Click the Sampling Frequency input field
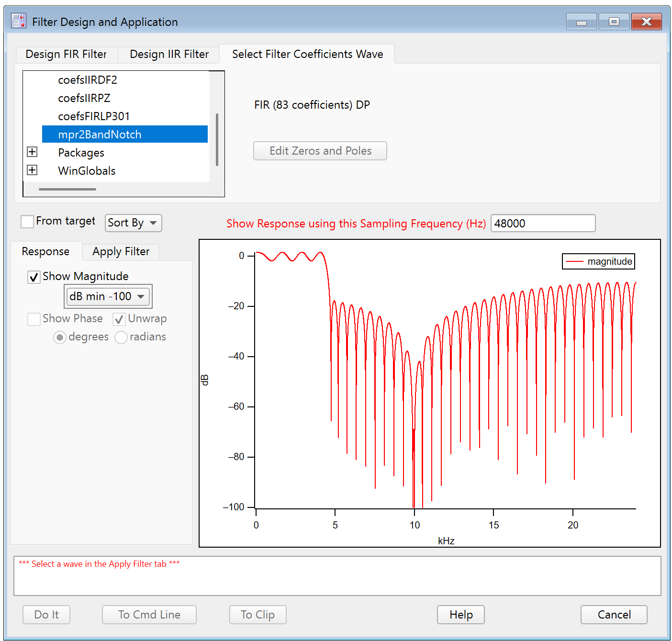Image resolution: width=672 pixels, height=641 pixels. [543, 224]
